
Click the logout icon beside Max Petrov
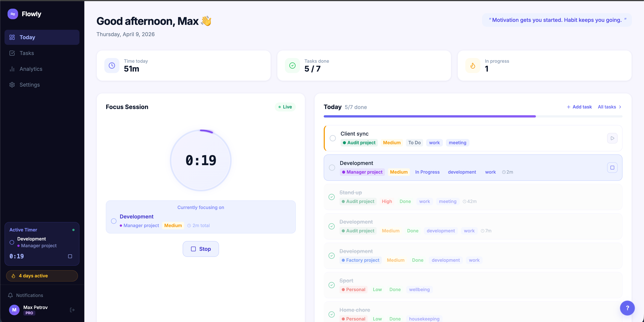pos(72,310)
